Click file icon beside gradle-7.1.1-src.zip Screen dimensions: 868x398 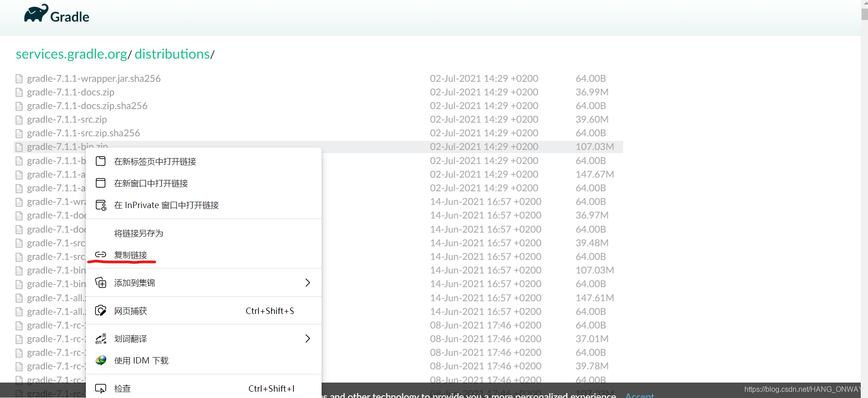click(x=19, y=119)
